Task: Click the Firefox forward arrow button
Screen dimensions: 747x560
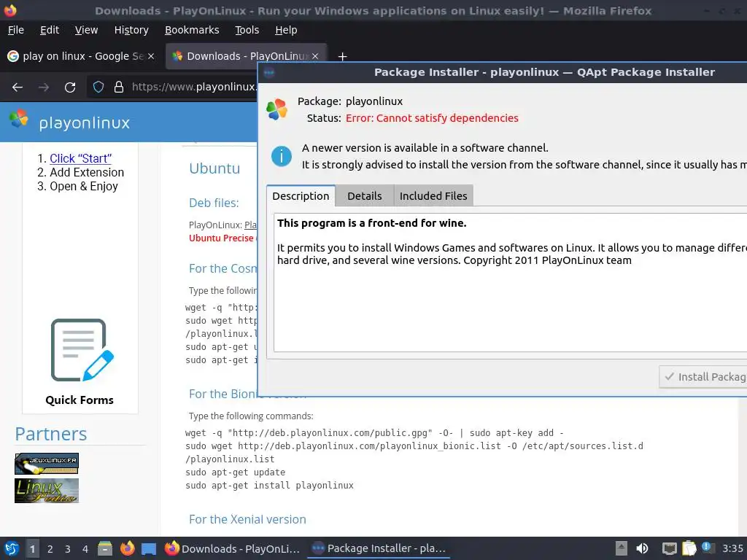Action: click(x=44, y=87)
